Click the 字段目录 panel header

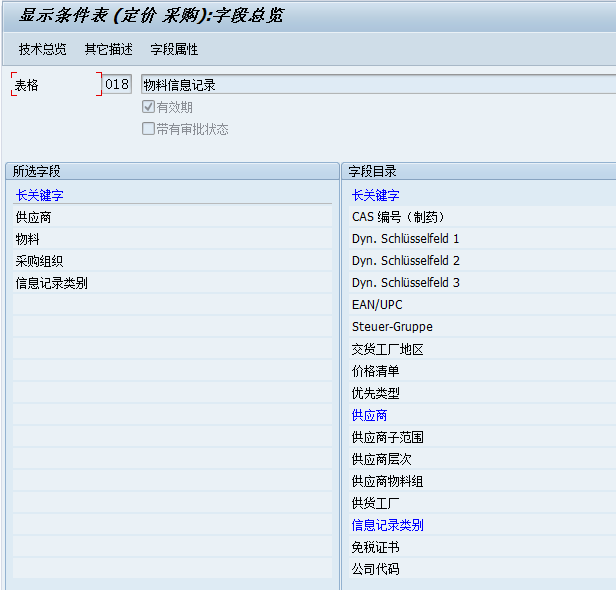[x=479, y=172]
